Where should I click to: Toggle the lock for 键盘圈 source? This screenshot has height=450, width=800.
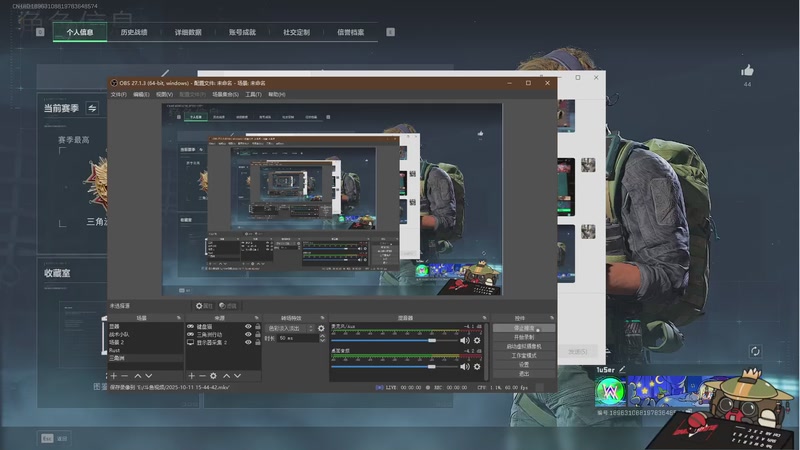click(258, 327)
